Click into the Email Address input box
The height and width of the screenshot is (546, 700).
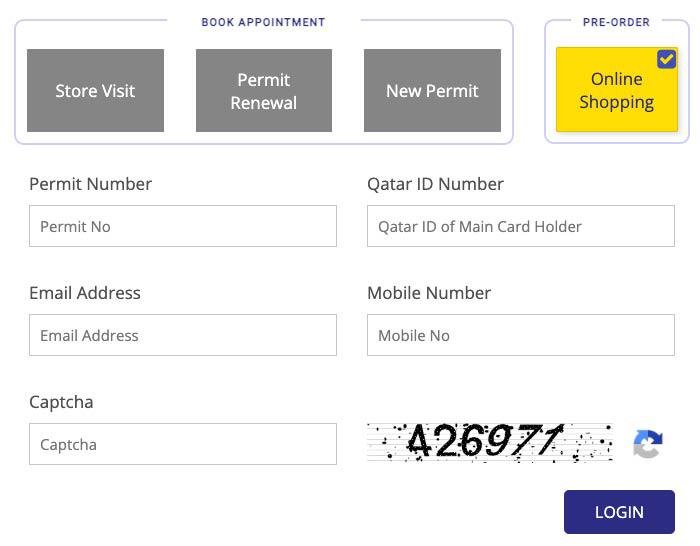click(183, 335)
